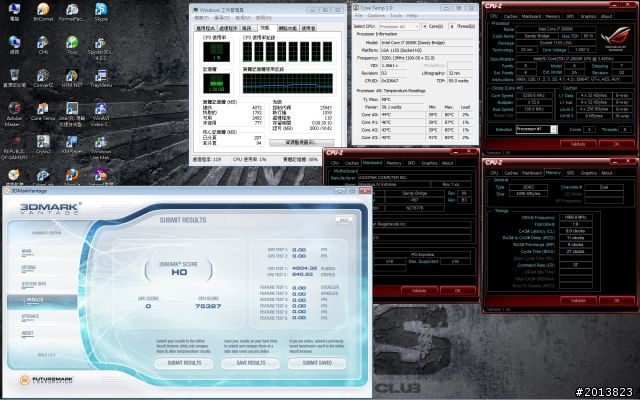Launch the KMPlayer desktop shortcut

tap(72, 144)
